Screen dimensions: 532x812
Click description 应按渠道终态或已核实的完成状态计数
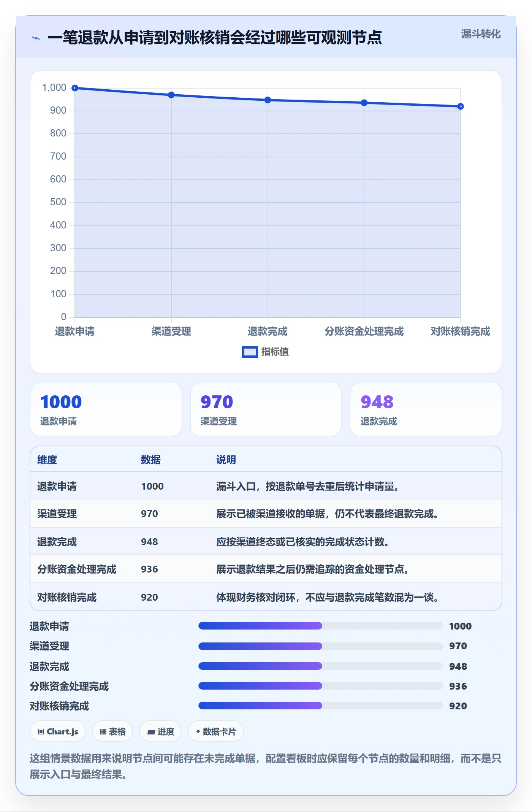(302, 542)
